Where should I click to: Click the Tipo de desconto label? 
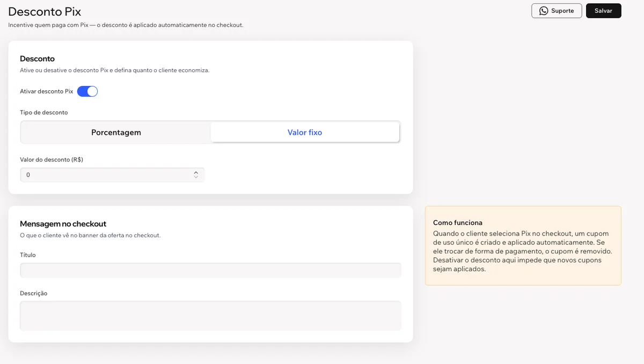click(44, 113)
